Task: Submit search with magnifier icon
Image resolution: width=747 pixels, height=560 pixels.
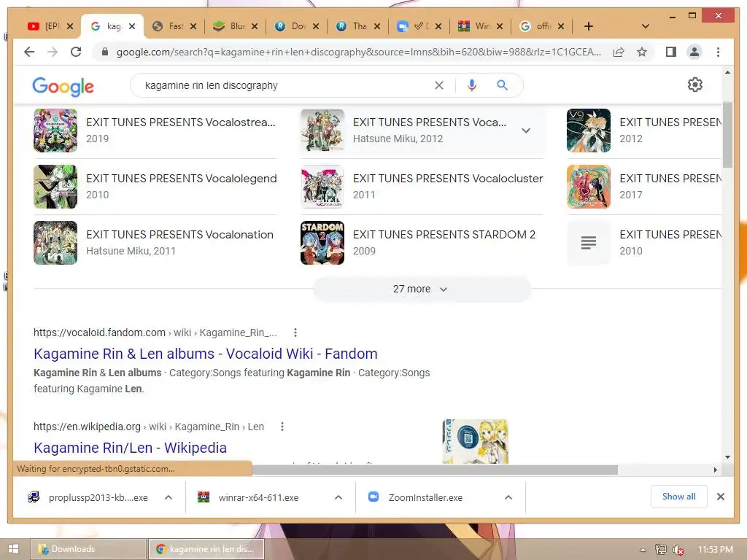Action: (502, 85)
